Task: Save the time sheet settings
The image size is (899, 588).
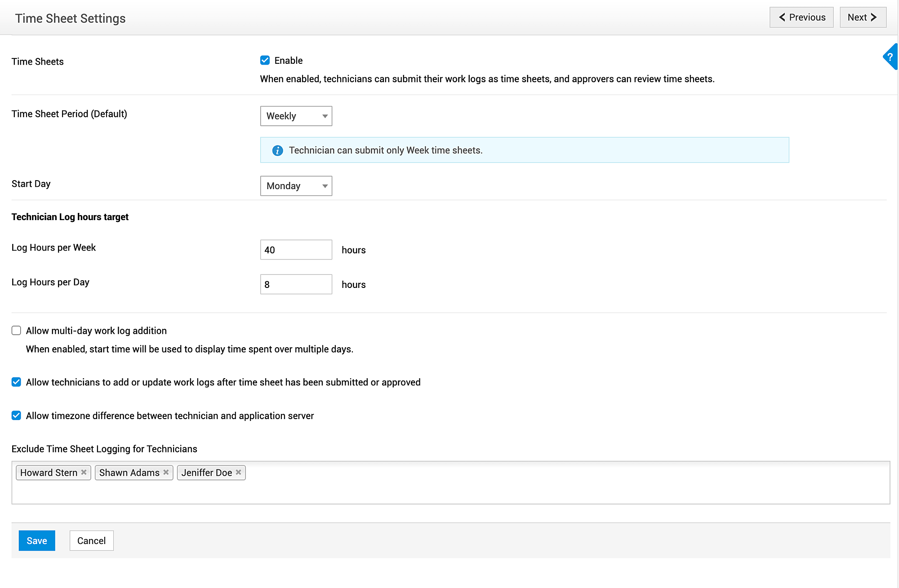Action: pyautogui.click(x=37, y=541)
